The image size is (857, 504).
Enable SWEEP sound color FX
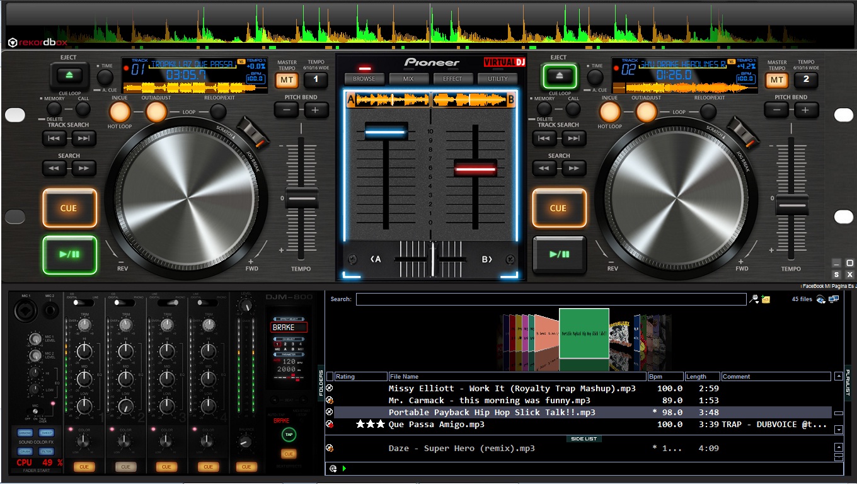pos(46,433)
